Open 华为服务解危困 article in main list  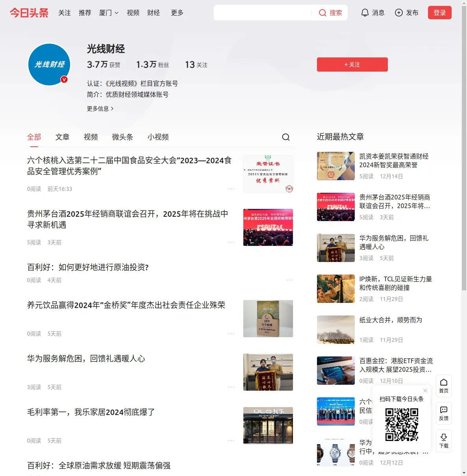86,358
